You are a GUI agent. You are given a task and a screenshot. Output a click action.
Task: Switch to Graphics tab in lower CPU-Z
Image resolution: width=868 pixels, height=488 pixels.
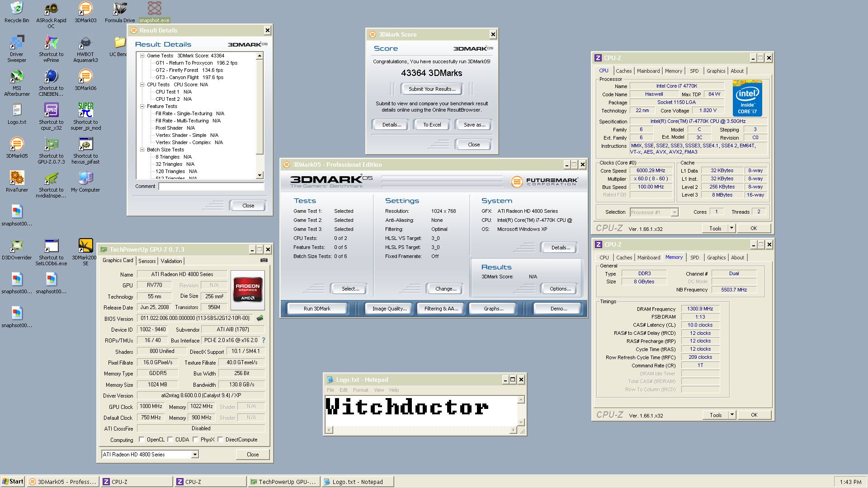click(717, 258)
